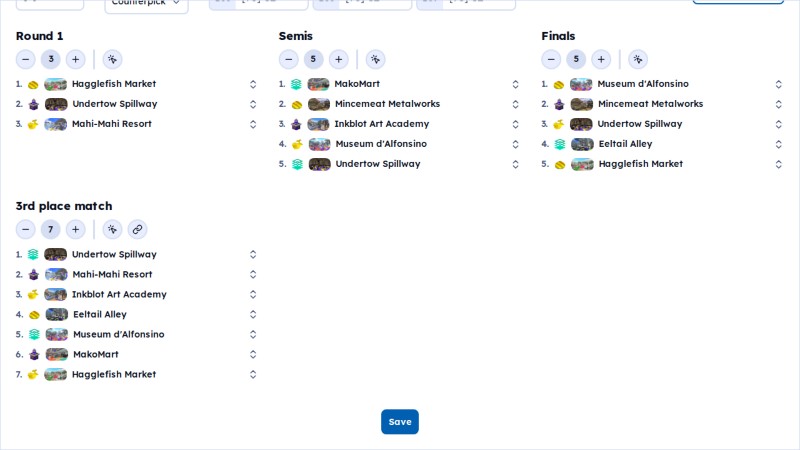800x450 pixels.
Task: Click mode icon beside Semis Mincemeat Metalworks
Action: click(296, 104)
